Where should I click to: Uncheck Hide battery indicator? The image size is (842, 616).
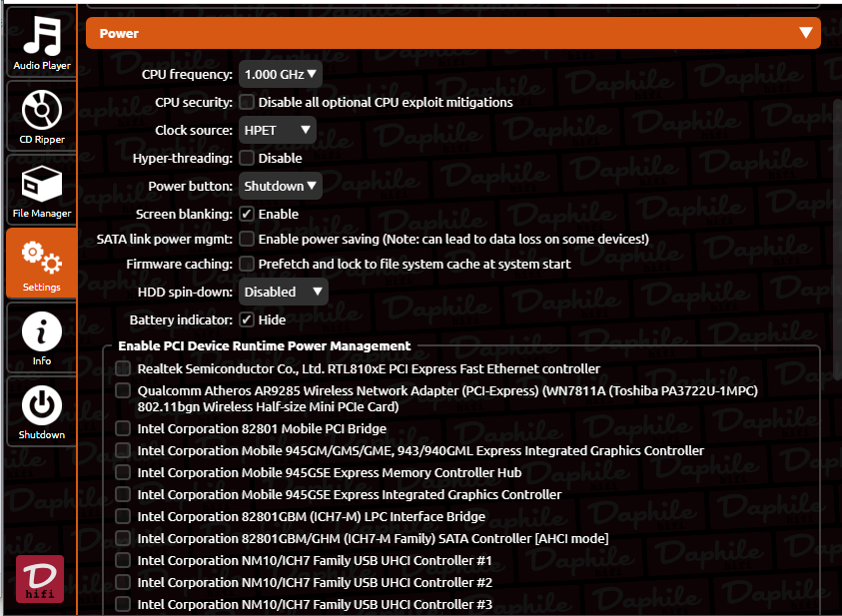[x=246, y=318]
